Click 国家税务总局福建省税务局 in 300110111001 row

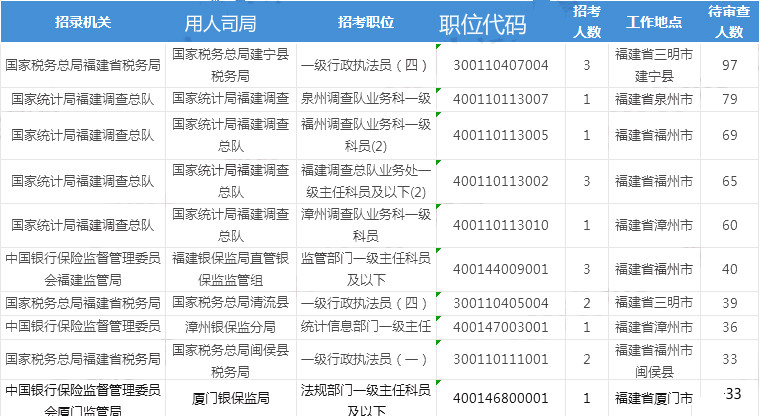pos(83,359)
